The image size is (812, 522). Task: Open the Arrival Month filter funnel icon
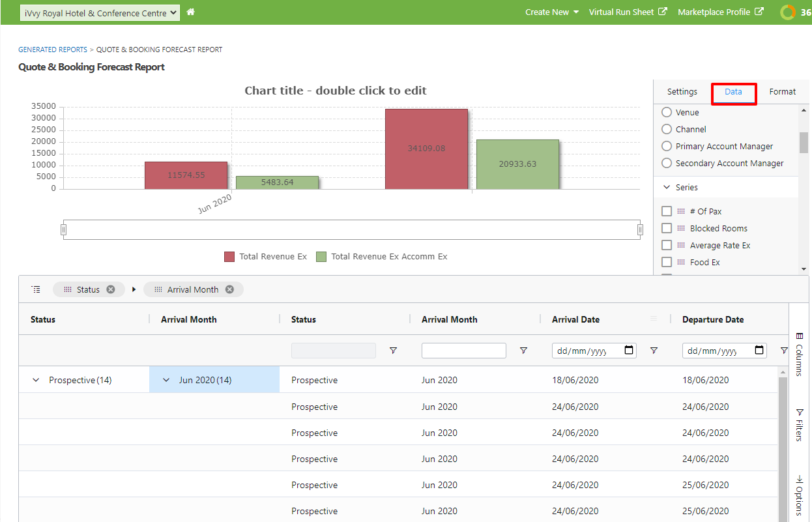(x=523, y=351)
